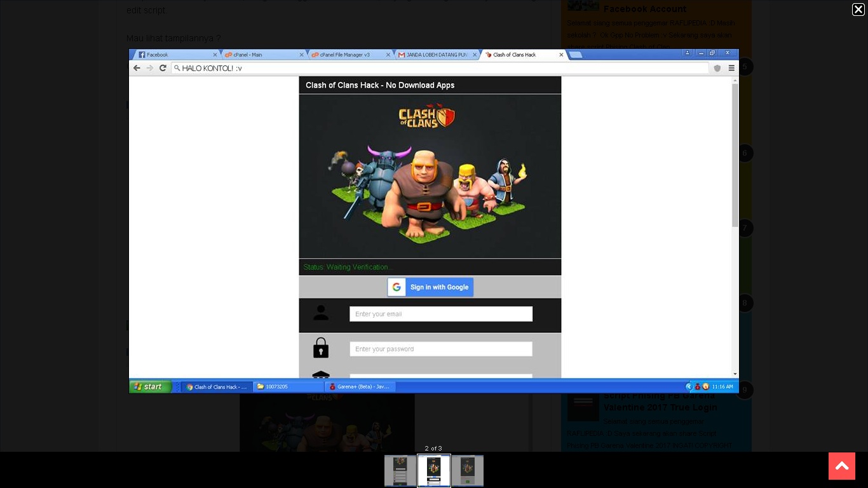
Task: Select the third gallery thumbnail
Action: pyautogui.click(x=467, y=470)
